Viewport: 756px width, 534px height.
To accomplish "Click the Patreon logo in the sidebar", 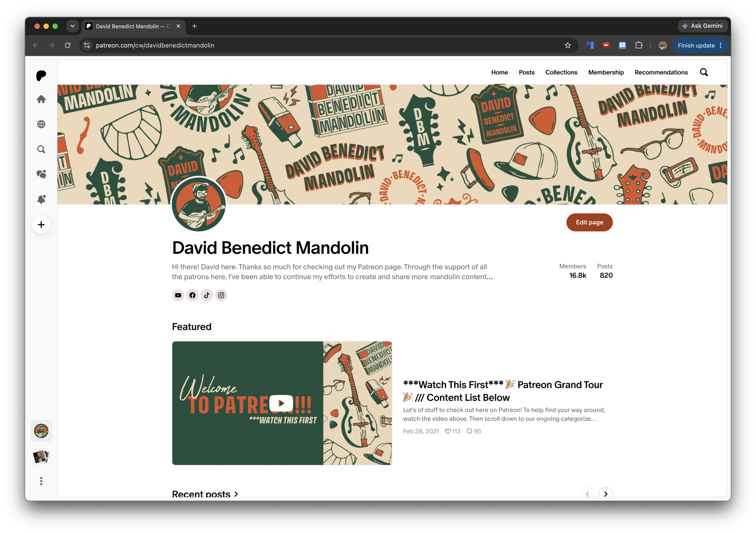I will click(41, 75).
